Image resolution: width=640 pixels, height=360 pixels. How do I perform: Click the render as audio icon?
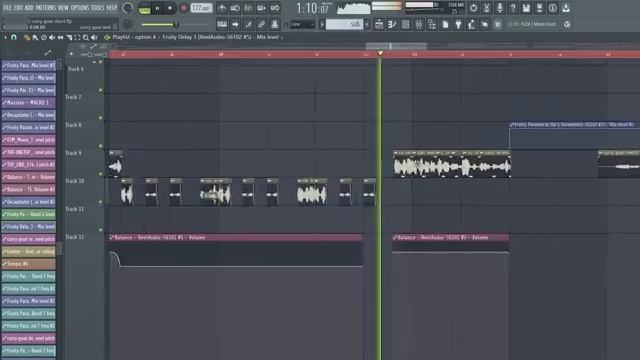539,8
